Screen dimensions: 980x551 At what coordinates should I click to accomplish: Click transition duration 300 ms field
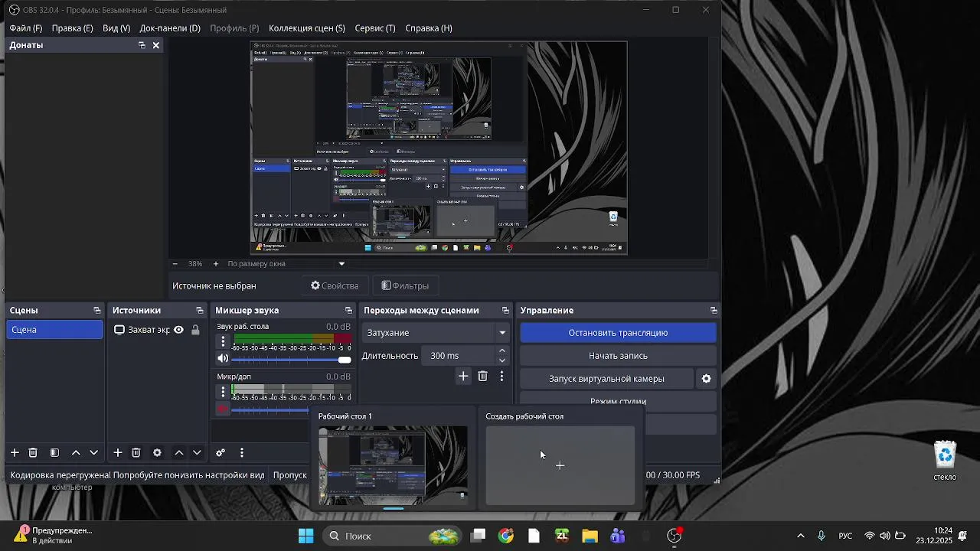pyautogui.click(x=457, y=356)
